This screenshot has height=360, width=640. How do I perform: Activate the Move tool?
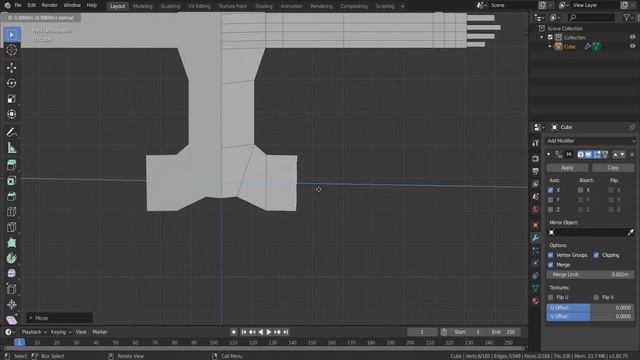pyautogui.click(x=11, y=67)
